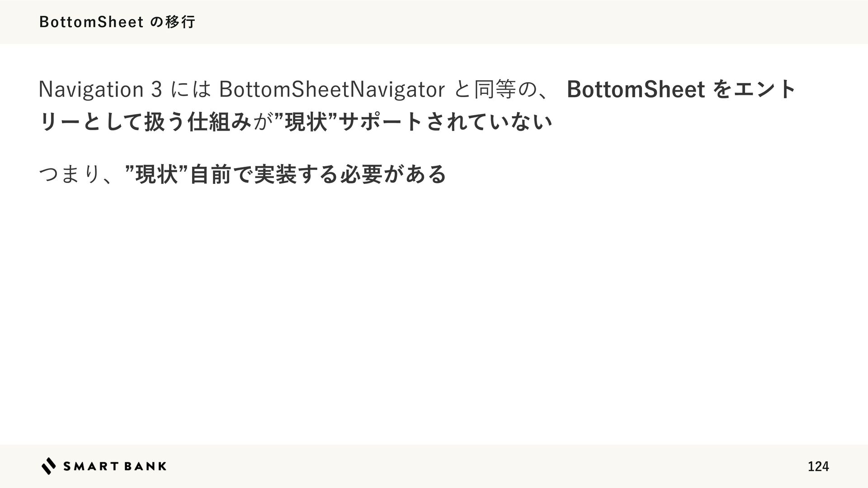Click the text 'をエント' at the line end
This screenshot has height=488, width=868.
pos(754,89)
